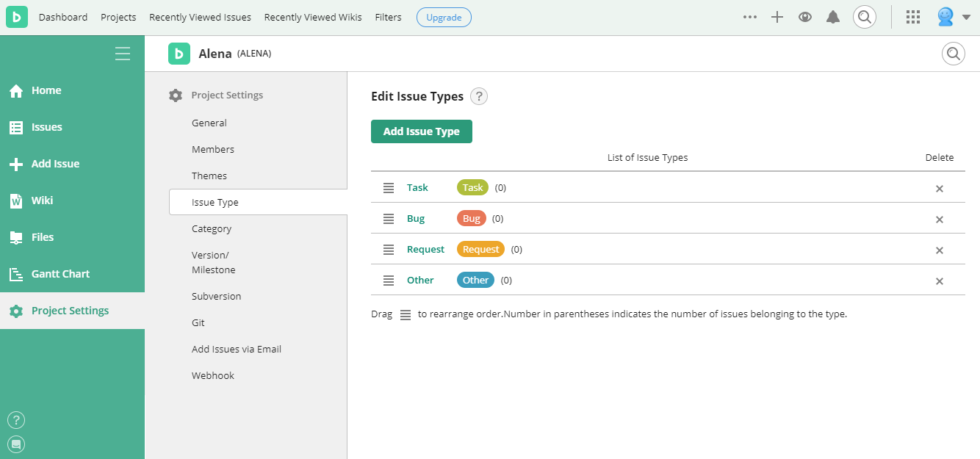Select Category in Project Settings menu
Screen dimensions: 980x459
212,228
